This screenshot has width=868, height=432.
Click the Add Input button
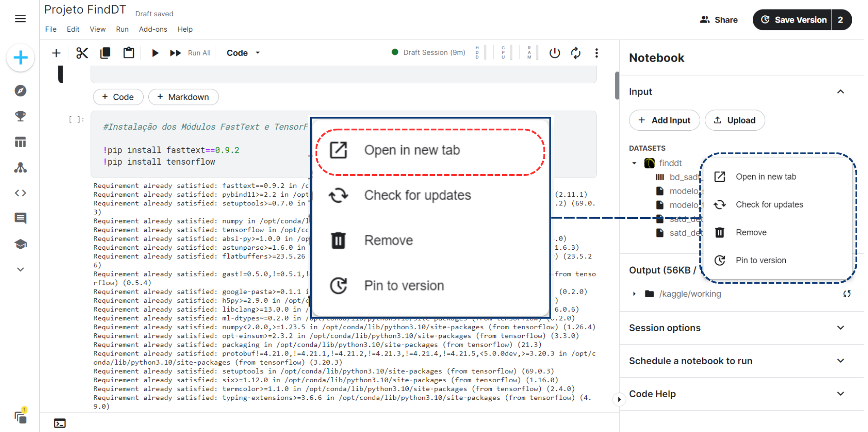coord(664,120)
